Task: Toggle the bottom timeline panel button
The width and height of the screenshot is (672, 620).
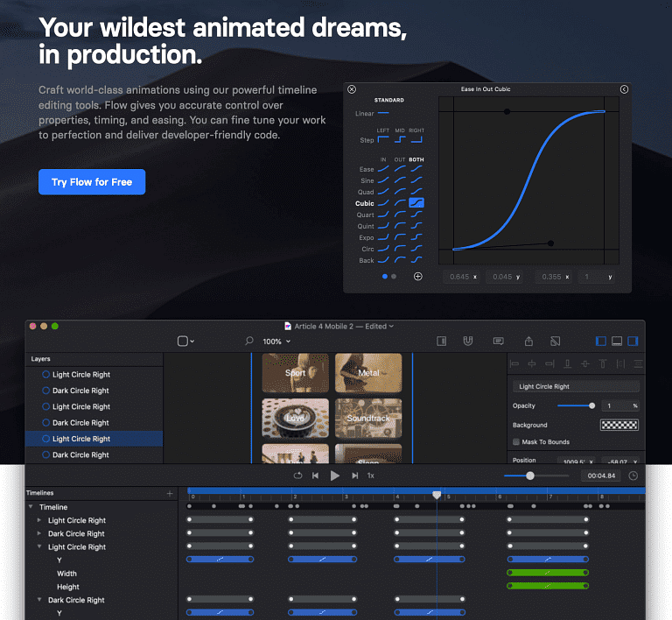Action: click(x=617, y=341)
